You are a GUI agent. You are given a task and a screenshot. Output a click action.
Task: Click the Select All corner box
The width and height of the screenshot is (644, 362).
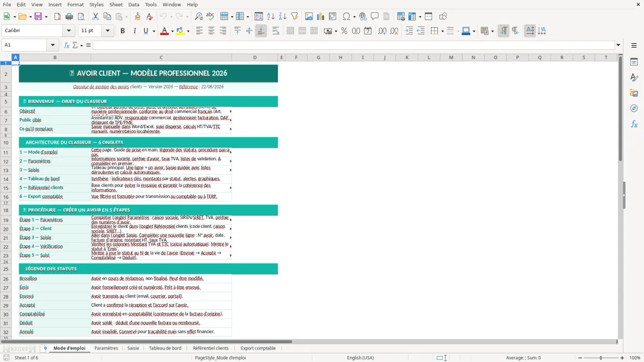pyautogui.click(x=6, y=57)
